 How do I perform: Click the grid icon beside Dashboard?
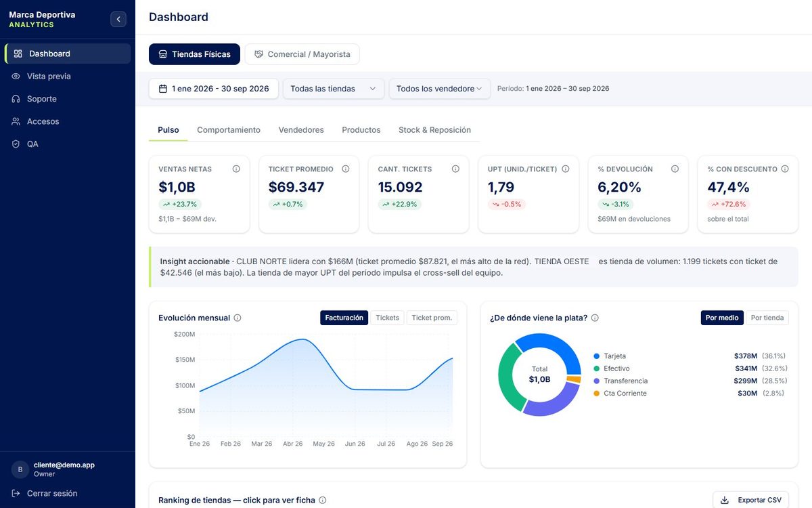[18, 54]
